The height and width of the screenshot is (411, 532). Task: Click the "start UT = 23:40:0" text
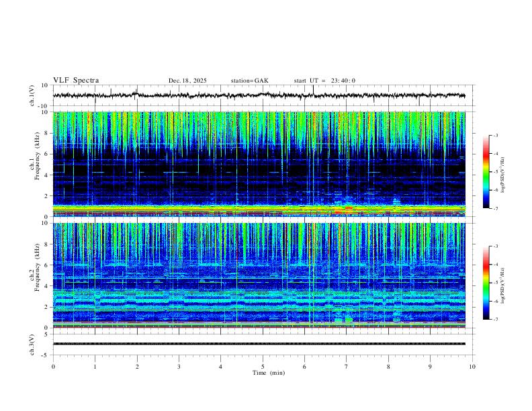click(x=324, y=81)
